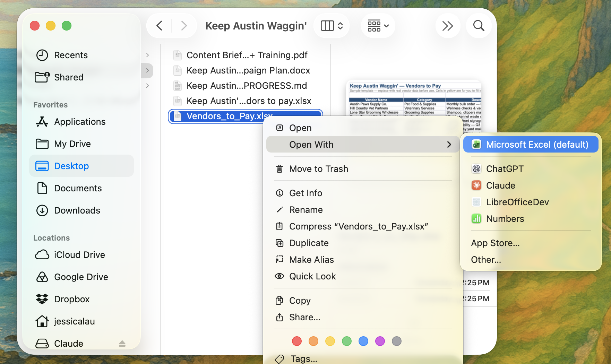Expand the first parent column chevron
This screenshot has height=364, width=611.
(x=148, y=55)
